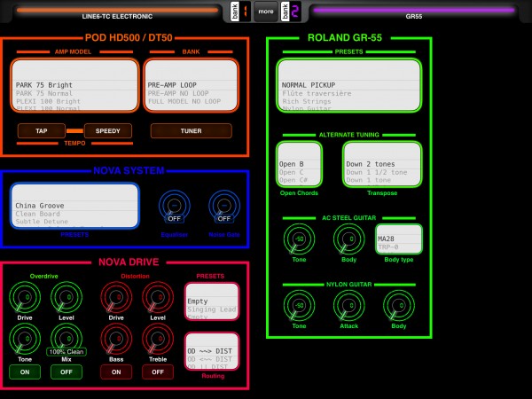
Task: Tap the TAP tempo button
Action: [42, 131]
